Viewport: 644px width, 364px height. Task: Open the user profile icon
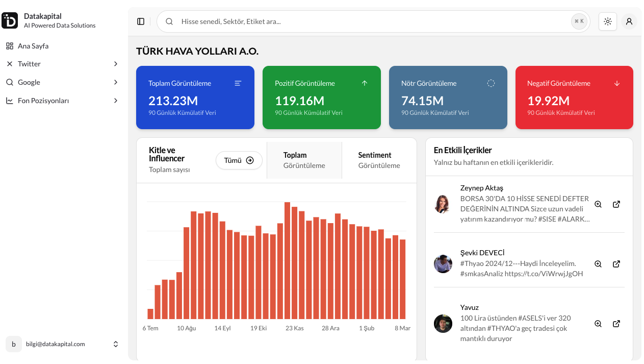[x=629, y=21]
